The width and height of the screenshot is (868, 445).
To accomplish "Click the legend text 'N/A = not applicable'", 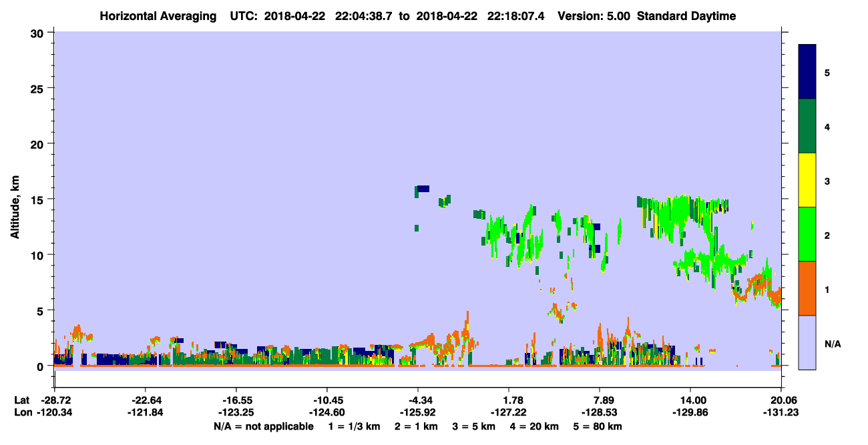I will [x=264, y=426].
